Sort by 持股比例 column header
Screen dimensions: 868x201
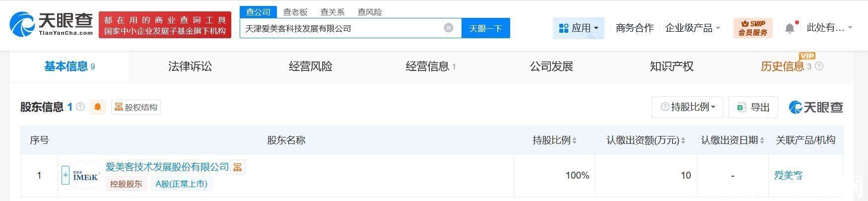coord(574,141)
